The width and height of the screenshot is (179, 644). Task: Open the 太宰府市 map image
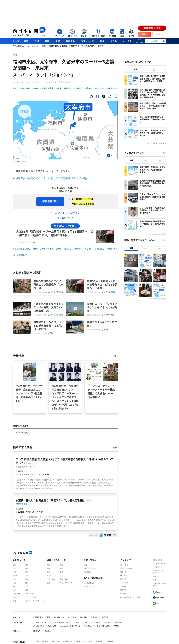(65, 130)
